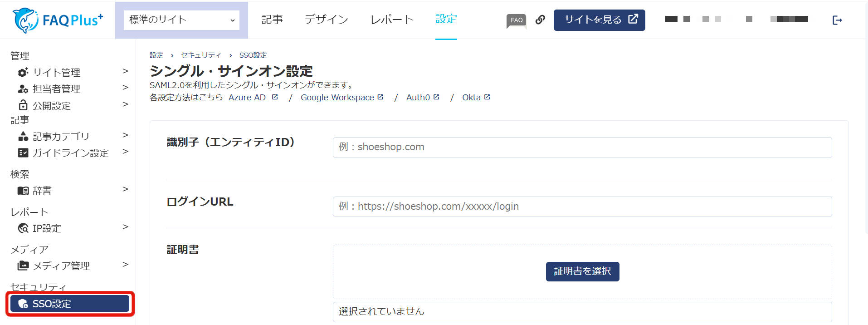The width and height of the screenshot is (868, 325).
Task: Click the chain link icon in header
Action: point(540,20)
